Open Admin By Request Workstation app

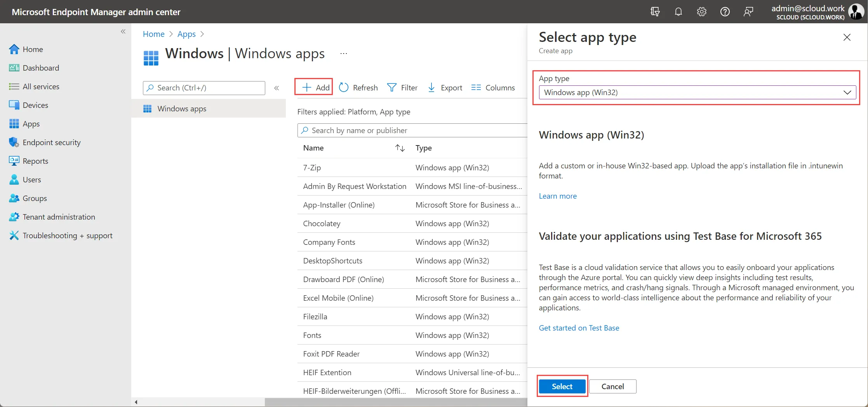[412, 186]
